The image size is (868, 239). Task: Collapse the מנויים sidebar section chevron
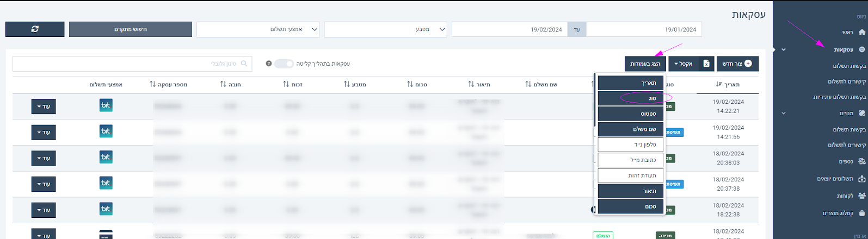click(784, 114)
